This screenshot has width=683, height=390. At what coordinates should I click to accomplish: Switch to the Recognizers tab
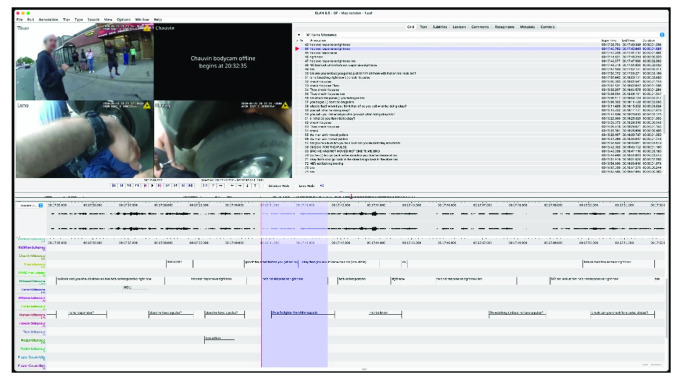(x=504, y=27)
